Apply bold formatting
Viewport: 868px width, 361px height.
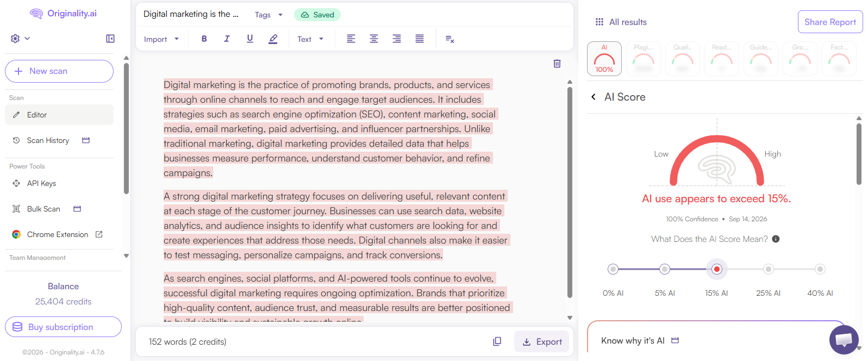point(204,39)
